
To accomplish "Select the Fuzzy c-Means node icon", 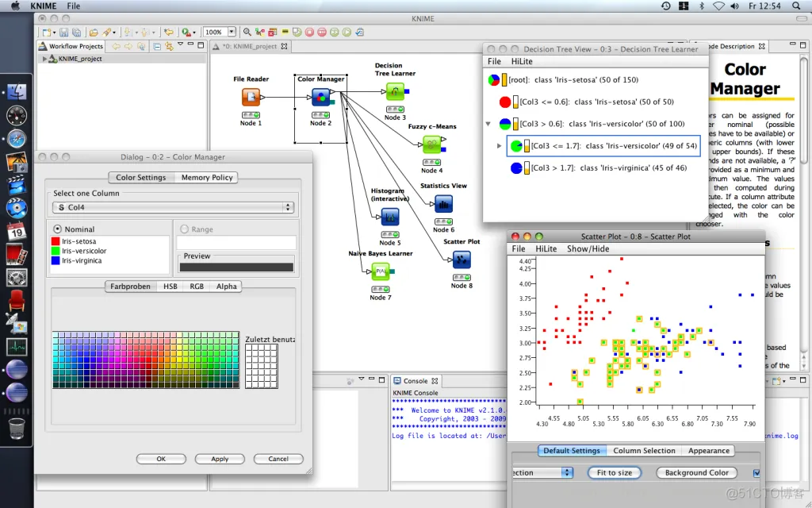I will coord(431,144).
